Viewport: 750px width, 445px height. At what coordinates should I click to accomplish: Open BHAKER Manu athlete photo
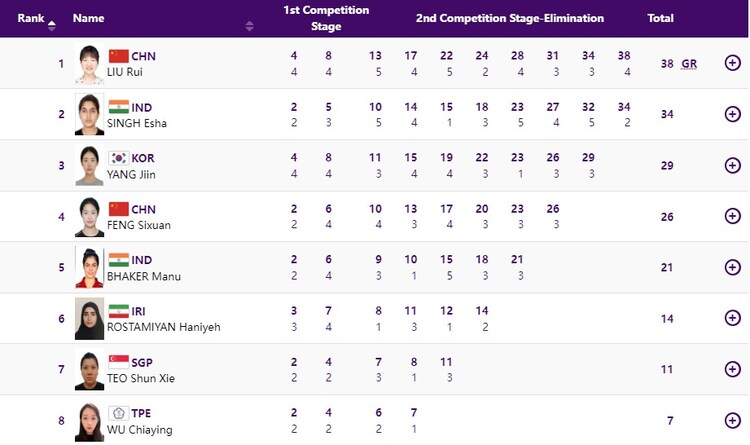coord(89,267)
